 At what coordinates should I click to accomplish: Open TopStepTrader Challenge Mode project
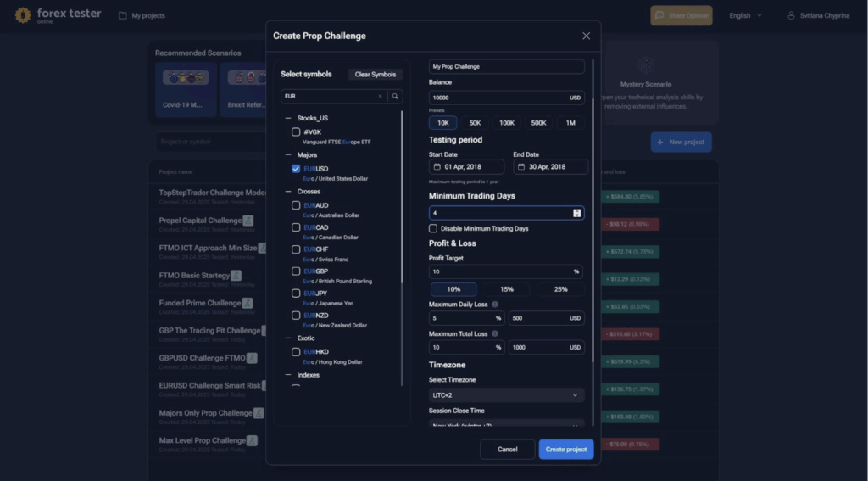(213, 193)
